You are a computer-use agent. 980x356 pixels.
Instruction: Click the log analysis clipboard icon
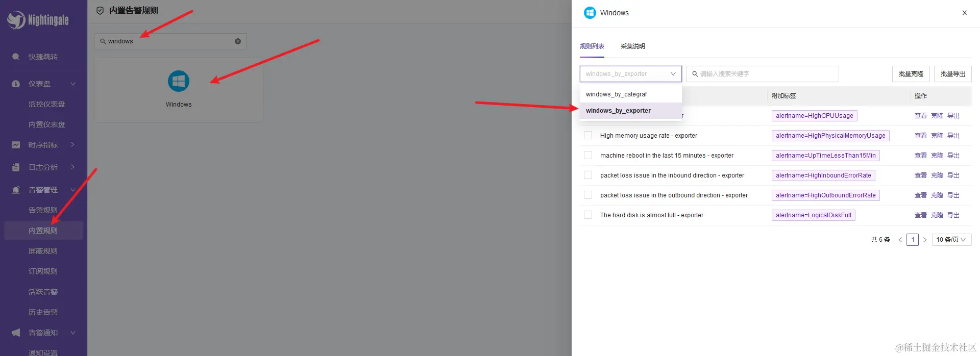(x=16, y=167)
